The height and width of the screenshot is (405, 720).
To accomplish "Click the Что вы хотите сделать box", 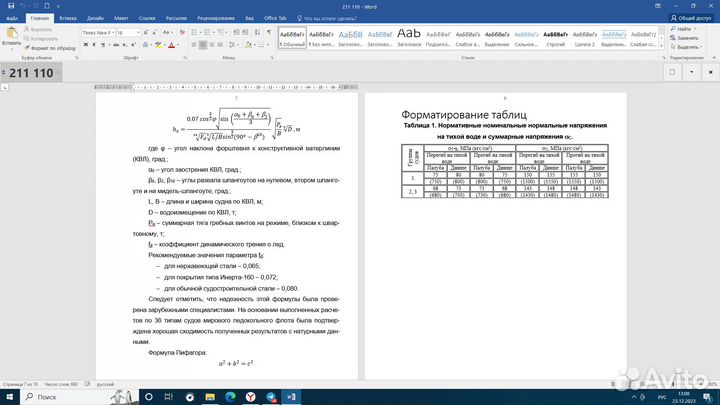I will coord(326,18).
